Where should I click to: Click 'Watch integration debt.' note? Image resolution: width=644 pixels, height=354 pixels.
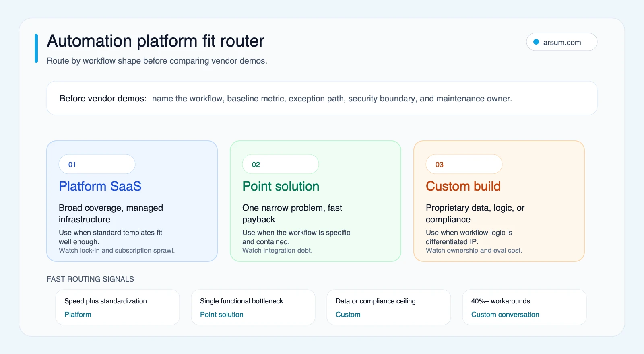click(x=277, y=250)
